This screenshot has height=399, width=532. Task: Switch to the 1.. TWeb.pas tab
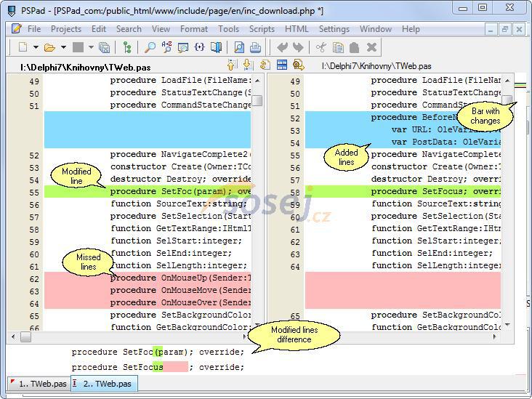pyautogui.click(x=39, y=383)
